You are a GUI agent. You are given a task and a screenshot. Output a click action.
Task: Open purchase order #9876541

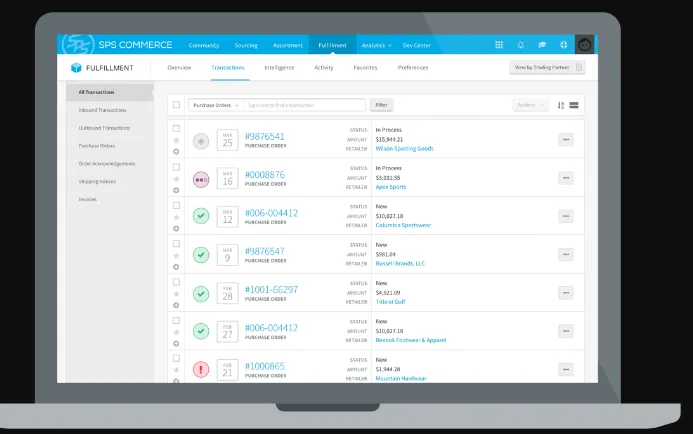coord(264,136)
